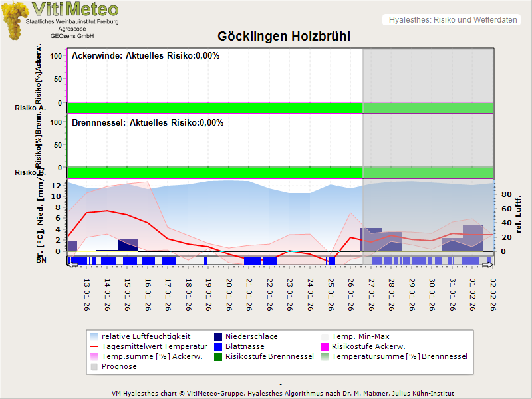Click the Agroscope link
The height and width of the screenshot is (399, 532).
pos(73,29)
